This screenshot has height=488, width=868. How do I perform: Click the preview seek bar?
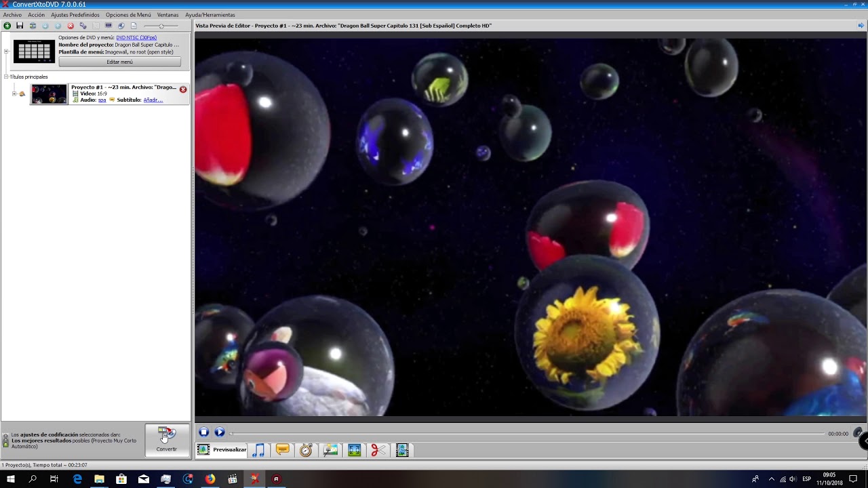[x=528, y=434]
